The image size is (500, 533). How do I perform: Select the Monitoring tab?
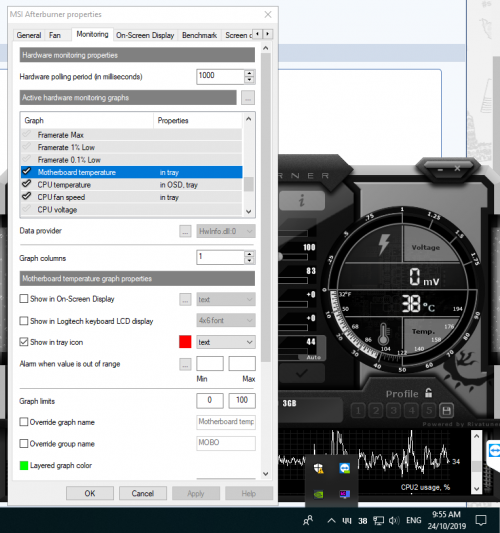point(92,34)
